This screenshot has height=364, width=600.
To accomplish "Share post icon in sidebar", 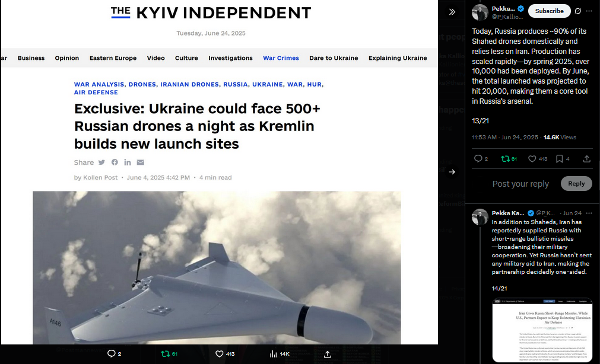I will coord(586,159).
